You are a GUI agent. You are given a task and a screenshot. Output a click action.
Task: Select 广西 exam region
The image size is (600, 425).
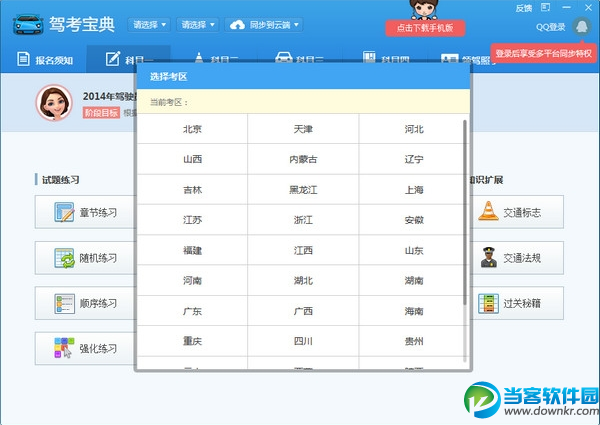[x=303, y=311]
